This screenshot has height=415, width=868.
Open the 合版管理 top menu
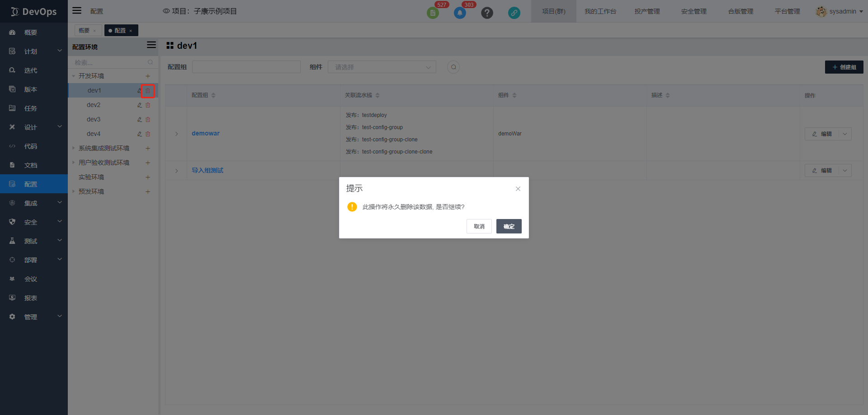coord(741,11)
